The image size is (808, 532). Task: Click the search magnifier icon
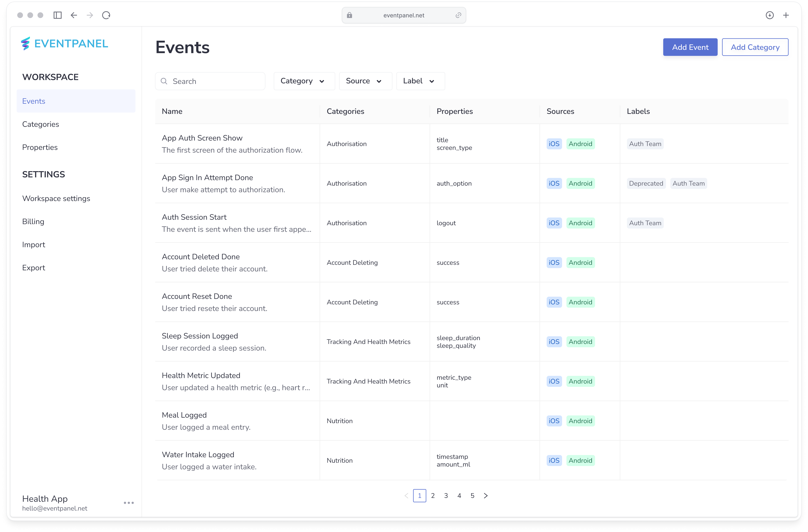click(164, 81)
